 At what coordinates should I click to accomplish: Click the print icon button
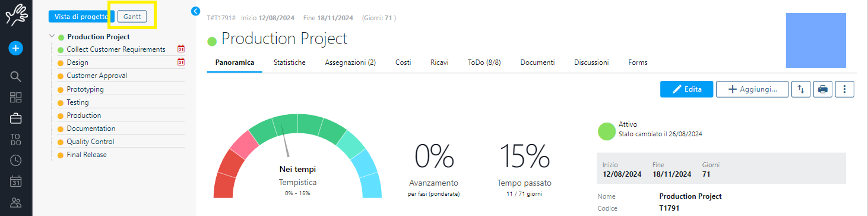(823, 89)
